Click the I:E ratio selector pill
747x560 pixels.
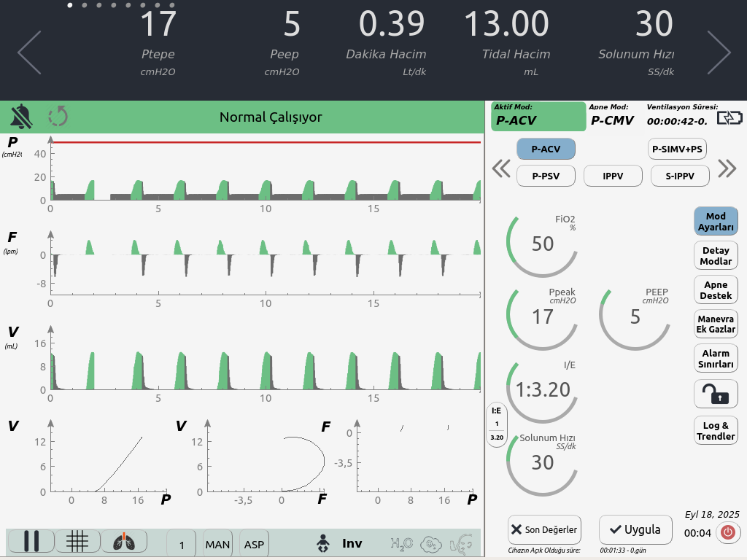click(x=497, y=424)
